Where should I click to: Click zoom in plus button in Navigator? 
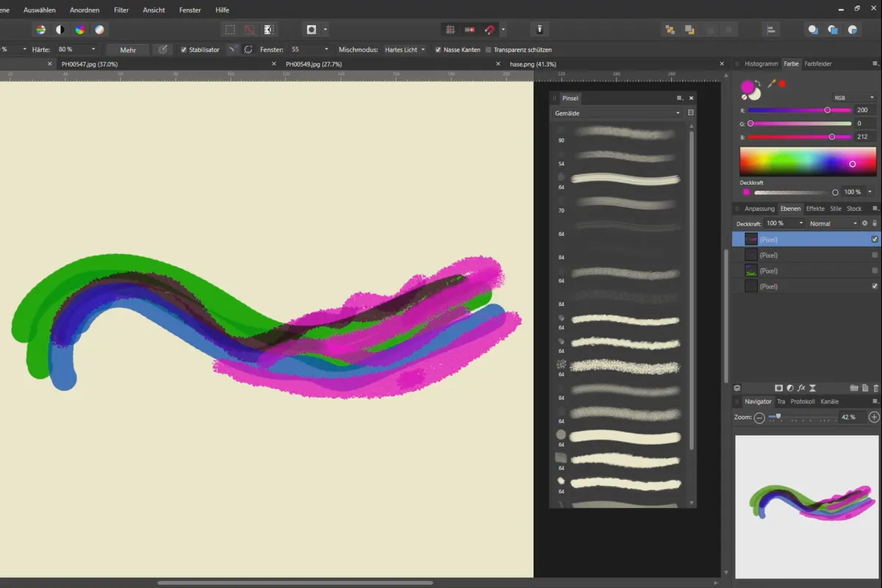tap(874, 417)
